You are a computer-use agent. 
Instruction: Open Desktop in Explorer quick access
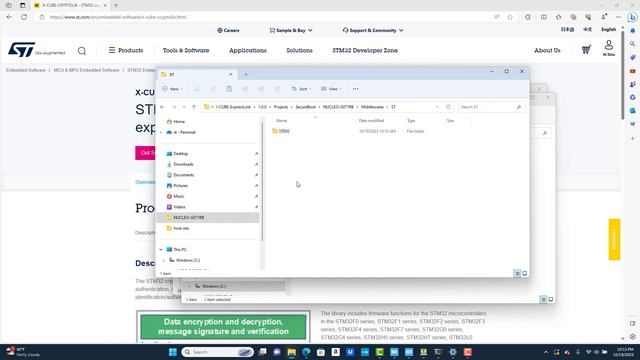[177, 153]
